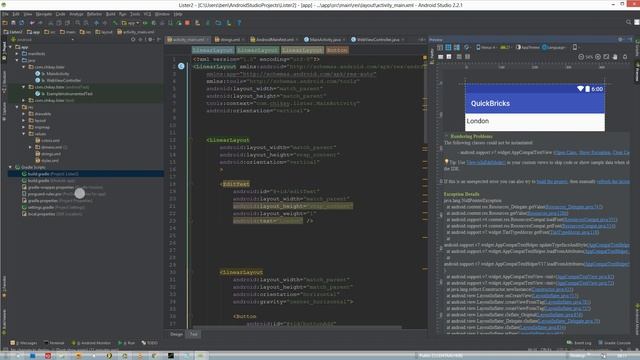Click the Button breadcrumb in editor

337,50
